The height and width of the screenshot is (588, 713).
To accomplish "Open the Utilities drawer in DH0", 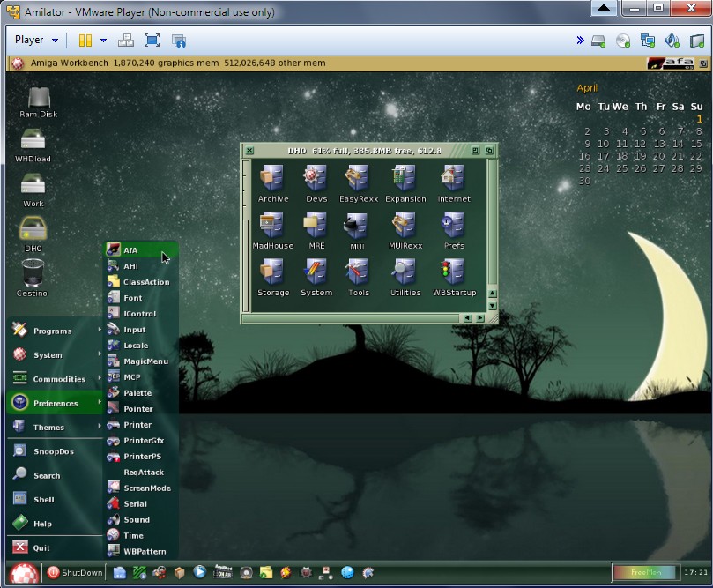I will (405, 274).
